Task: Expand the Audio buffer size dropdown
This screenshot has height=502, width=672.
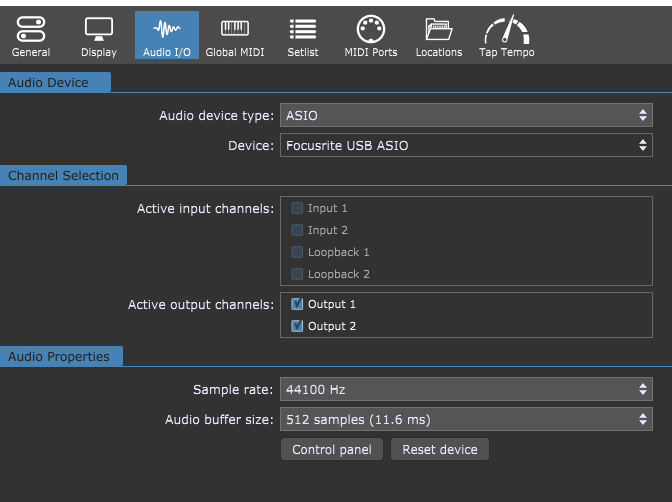Action: point(466,419)
